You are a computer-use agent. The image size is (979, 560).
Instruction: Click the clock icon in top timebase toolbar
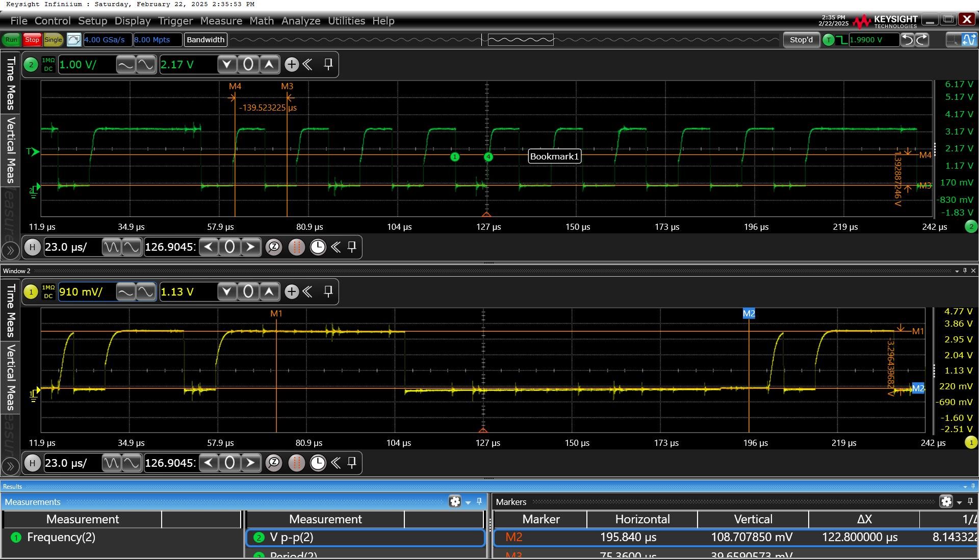pos(318,247)
